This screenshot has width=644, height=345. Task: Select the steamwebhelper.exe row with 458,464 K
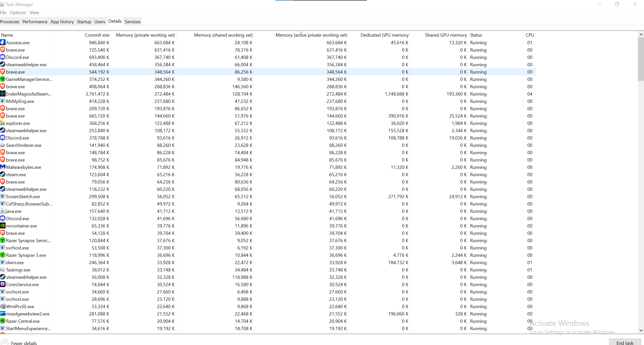268,64
